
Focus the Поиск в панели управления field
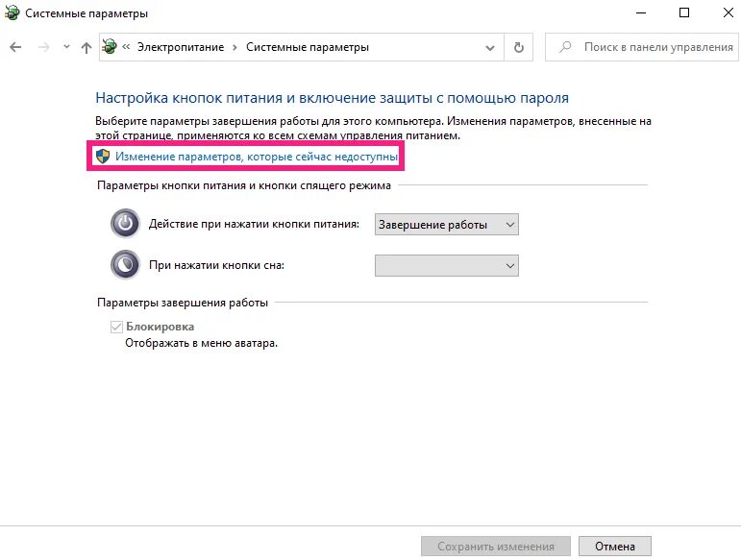(x=642, y=47)
